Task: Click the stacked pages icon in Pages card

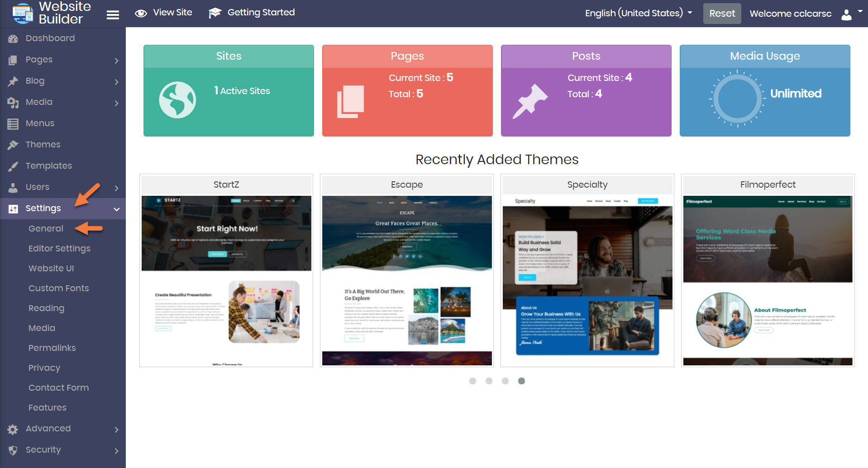Action: pyautogui.click(x=350, y=101)
